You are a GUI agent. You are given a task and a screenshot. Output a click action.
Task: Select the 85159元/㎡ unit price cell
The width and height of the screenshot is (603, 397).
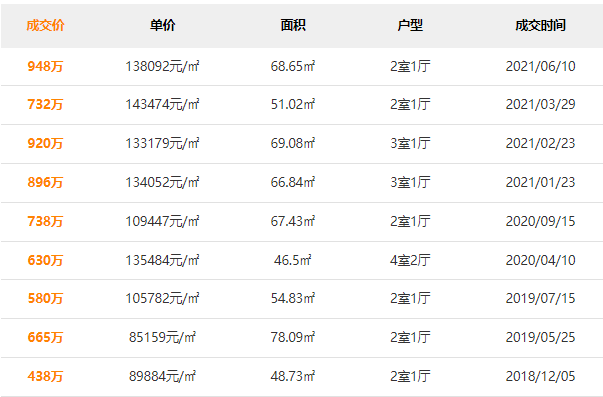(x=162, y=337)
